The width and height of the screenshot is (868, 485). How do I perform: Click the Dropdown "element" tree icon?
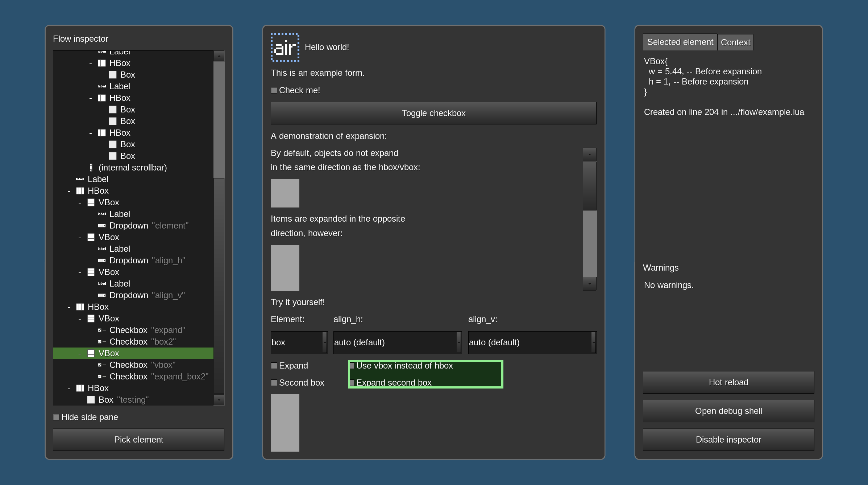pos(102,226)
